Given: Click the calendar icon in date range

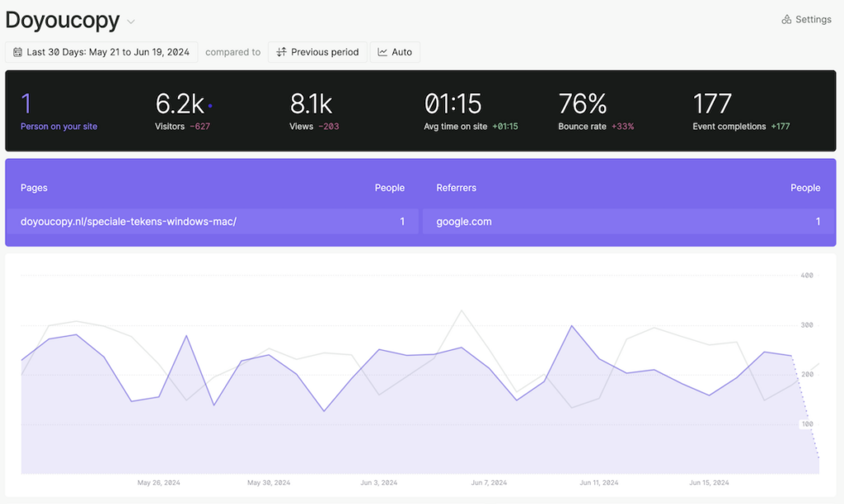Looking at the screenshot, I should (17, 52).
